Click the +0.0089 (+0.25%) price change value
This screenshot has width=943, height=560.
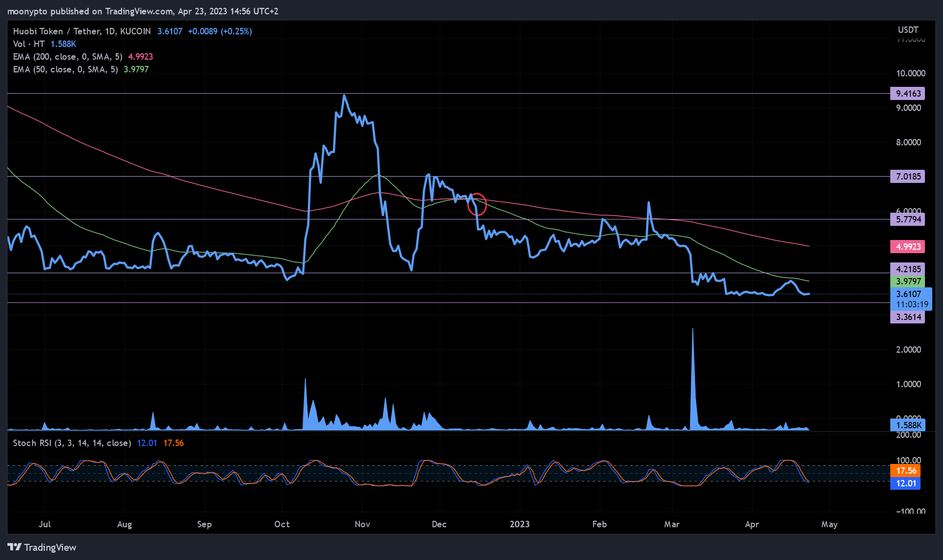tap(220, 31)
